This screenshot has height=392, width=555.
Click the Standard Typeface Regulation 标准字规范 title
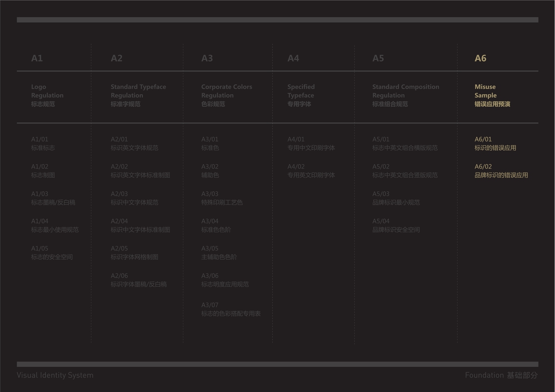coord(139,95)
